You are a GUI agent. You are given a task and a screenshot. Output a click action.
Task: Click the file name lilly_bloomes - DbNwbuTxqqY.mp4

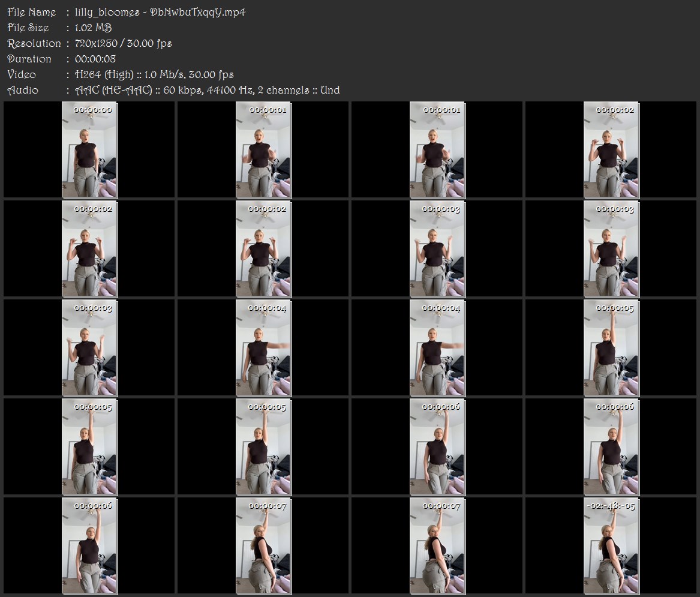point(160,12)
